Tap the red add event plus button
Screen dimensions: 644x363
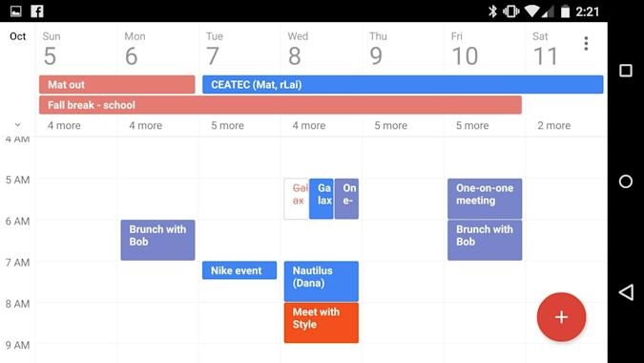[x=561, y=317]
